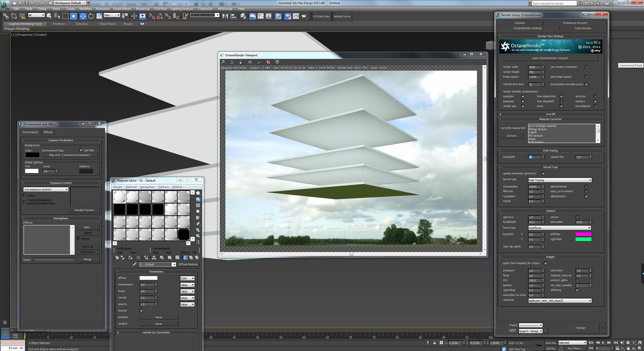The height and width of the screenshot is (351, 644).
Task: Expand the Live DB rollout
Action: click(550, 114)
